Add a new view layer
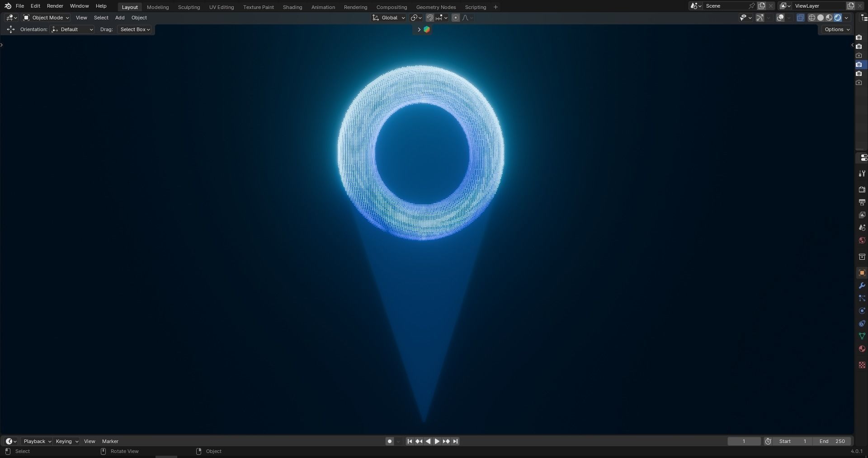 click(x=851, y=6)
